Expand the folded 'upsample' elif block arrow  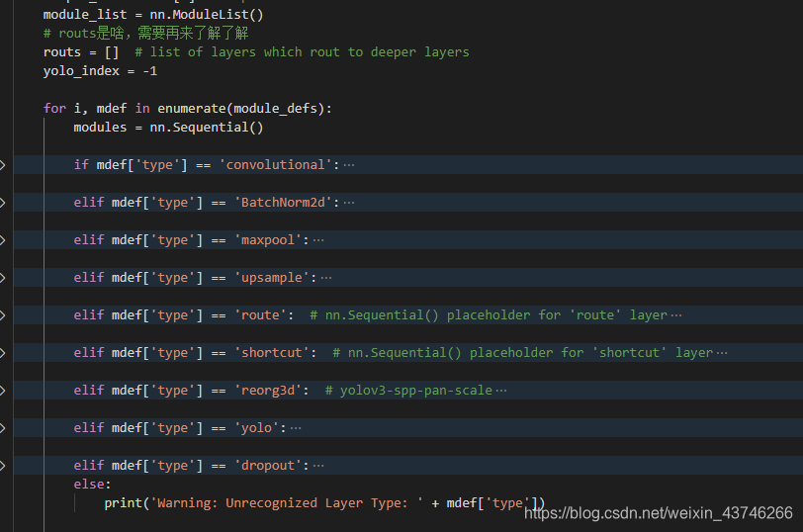click(3, 278)
